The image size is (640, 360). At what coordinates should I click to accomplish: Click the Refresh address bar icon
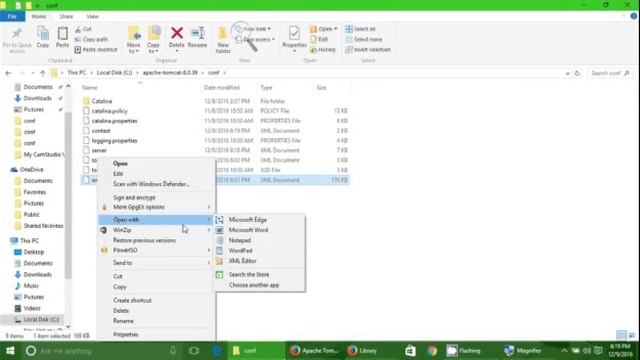point(577,73)
